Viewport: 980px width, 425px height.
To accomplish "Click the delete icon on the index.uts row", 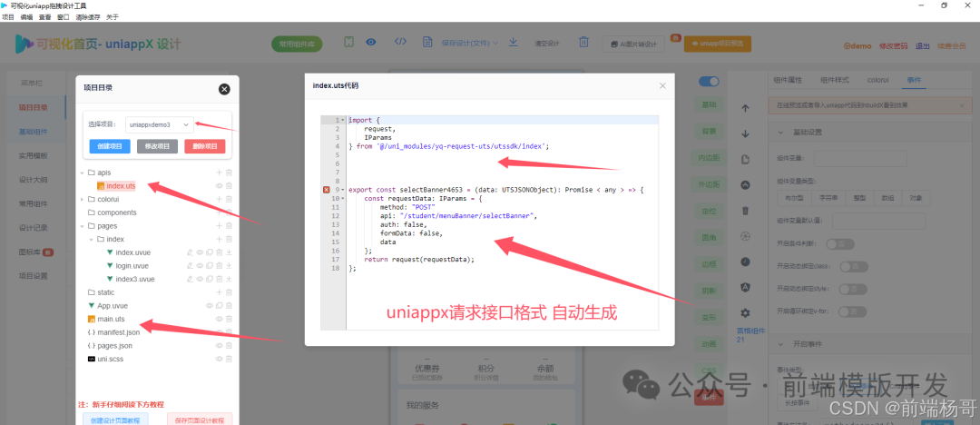I will tap(229, 186).
